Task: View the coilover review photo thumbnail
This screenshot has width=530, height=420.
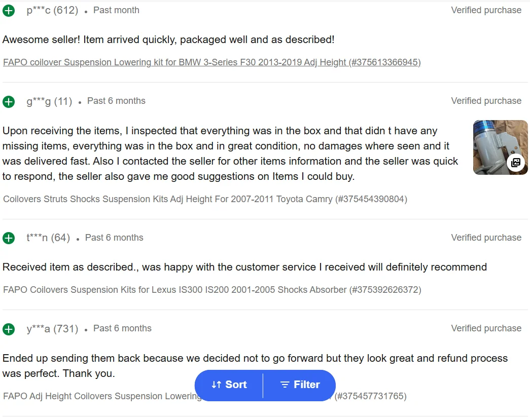Action: 500,147
